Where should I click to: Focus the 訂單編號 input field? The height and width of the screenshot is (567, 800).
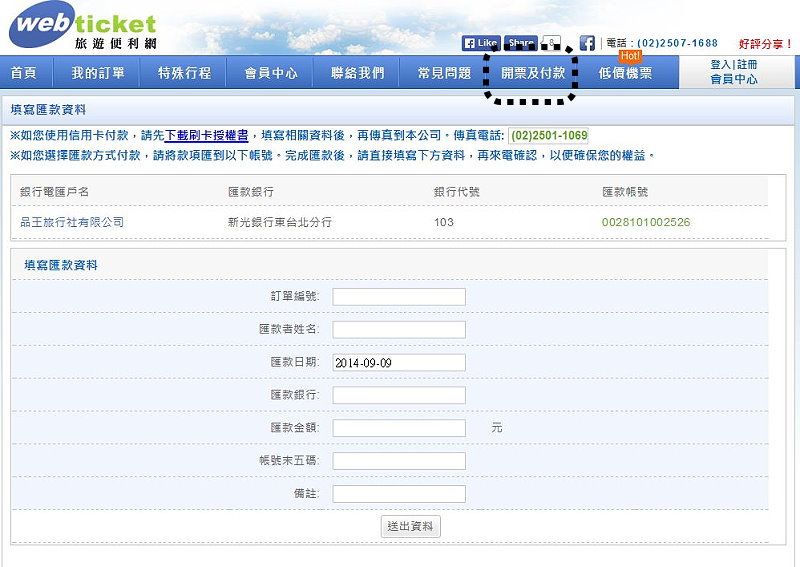(399, 297)
